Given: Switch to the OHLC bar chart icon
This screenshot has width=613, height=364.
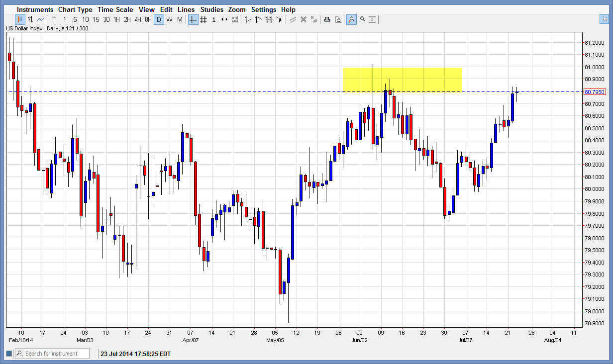Looking at the screenshot, I should pos(30,19).
